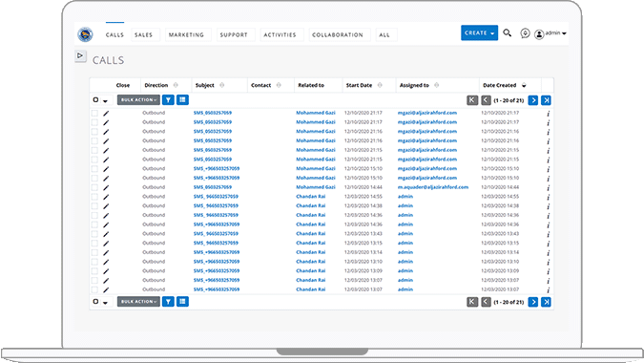Tick top select-all checkbox
644x363 pixels.
coord(95,100)
